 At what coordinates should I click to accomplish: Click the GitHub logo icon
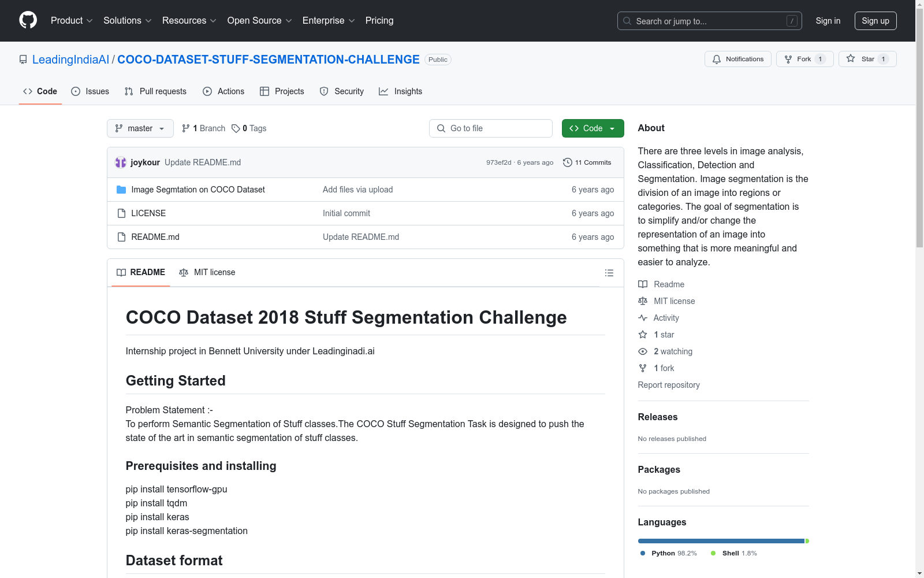[28, 20]
